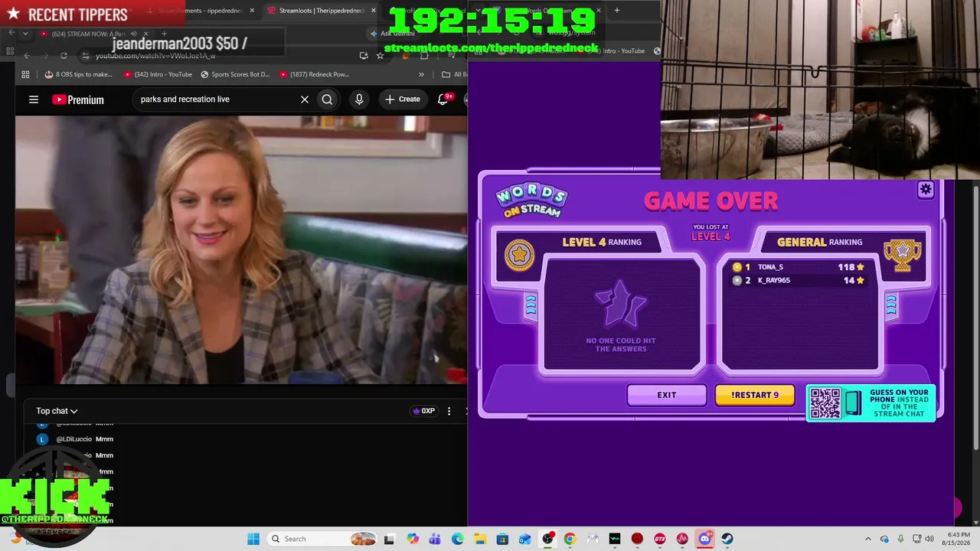Open the Windows Start menu
The height and width of the screenshot is (551, 980).
tap(253, 539)
